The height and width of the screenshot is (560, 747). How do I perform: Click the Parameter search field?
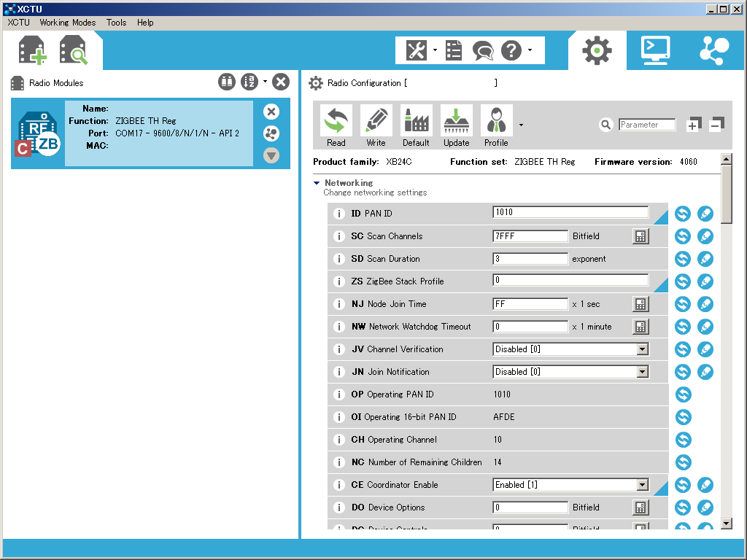click(x=647, y=125)
